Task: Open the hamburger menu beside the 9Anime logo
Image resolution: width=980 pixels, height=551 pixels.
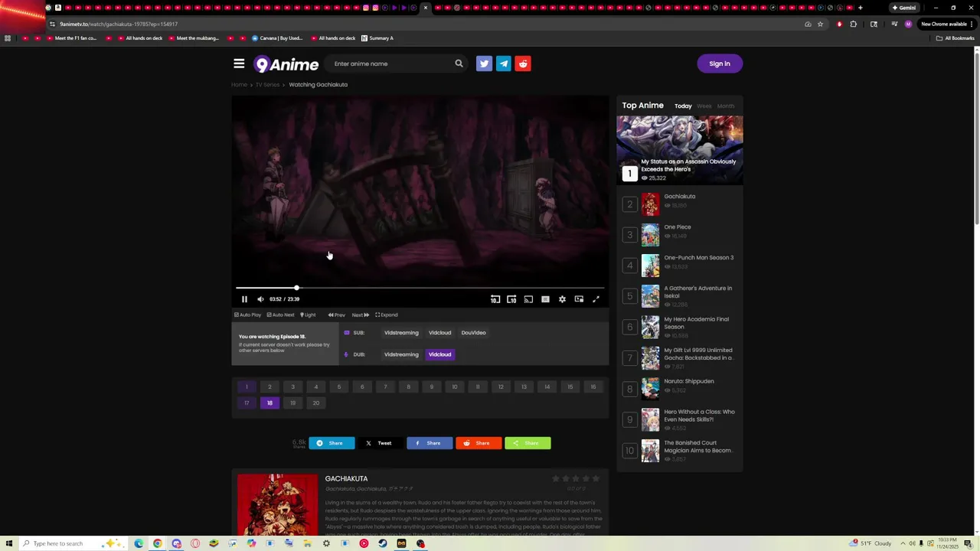Action: pos(239,64)
